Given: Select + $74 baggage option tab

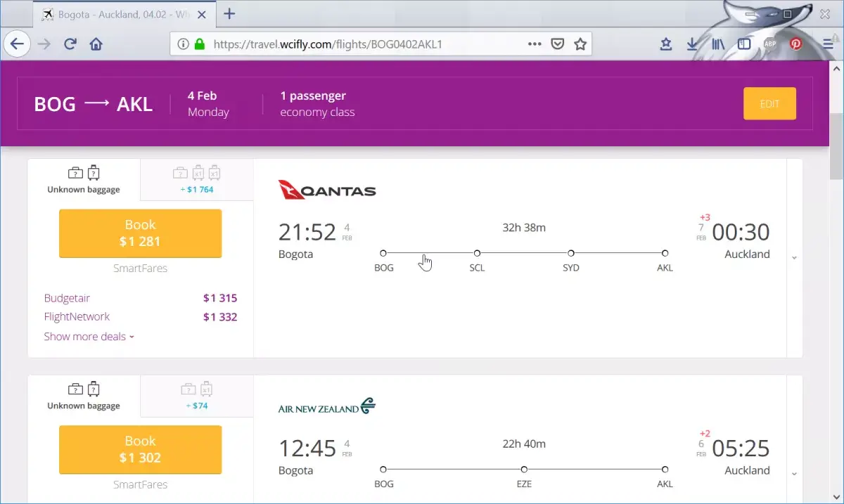Looking at the screenshot, I should (x=197, y=396).
